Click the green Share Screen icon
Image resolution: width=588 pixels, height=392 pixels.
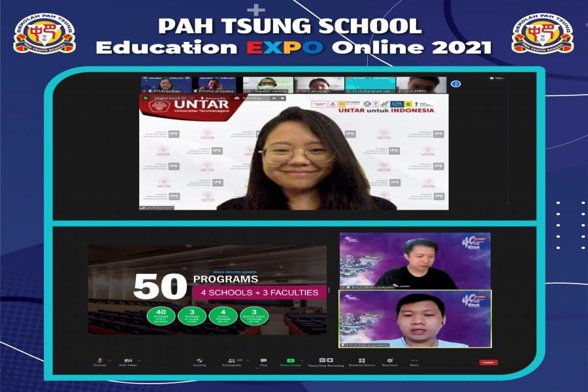(290, 360)
